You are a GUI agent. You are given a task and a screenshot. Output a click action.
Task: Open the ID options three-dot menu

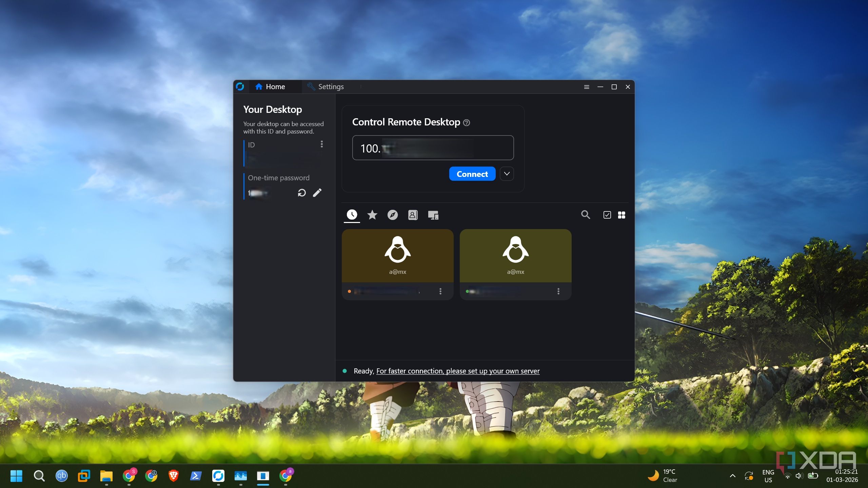[x=321, y=144]
